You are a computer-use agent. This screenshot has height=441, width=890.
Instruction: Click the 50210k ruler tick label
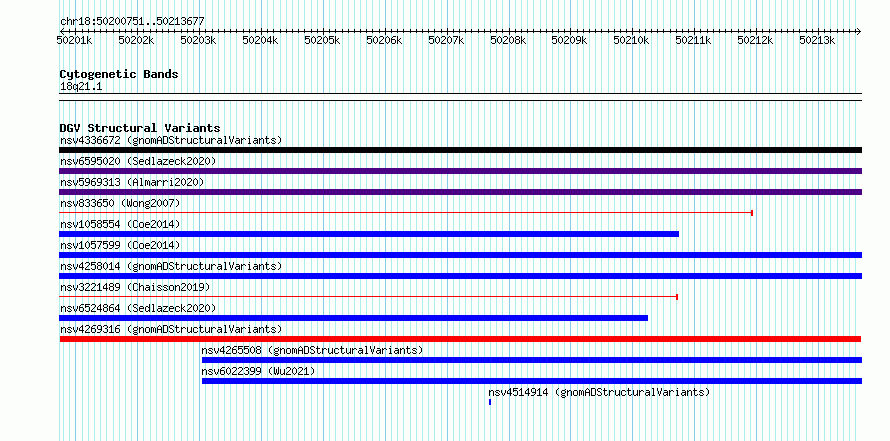[x=632, y=40]
